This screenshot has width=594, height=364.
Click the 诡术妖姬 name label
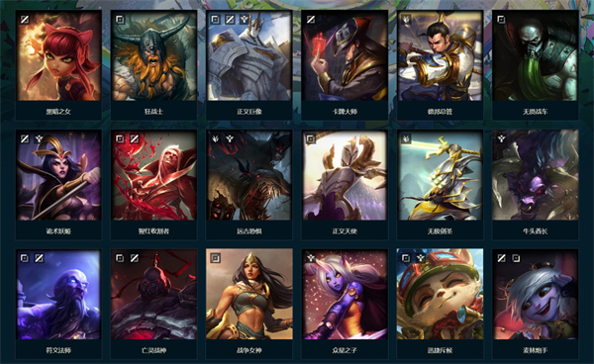[58, 231]
